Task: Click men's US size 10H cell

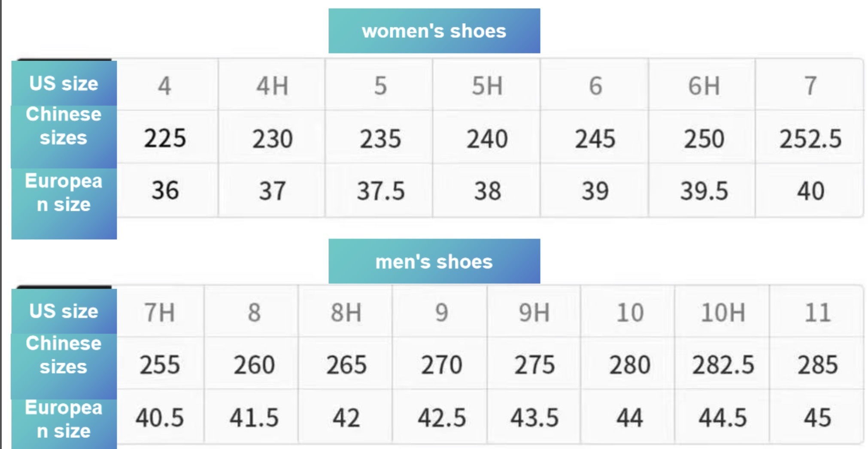Action: coord(723,312)
